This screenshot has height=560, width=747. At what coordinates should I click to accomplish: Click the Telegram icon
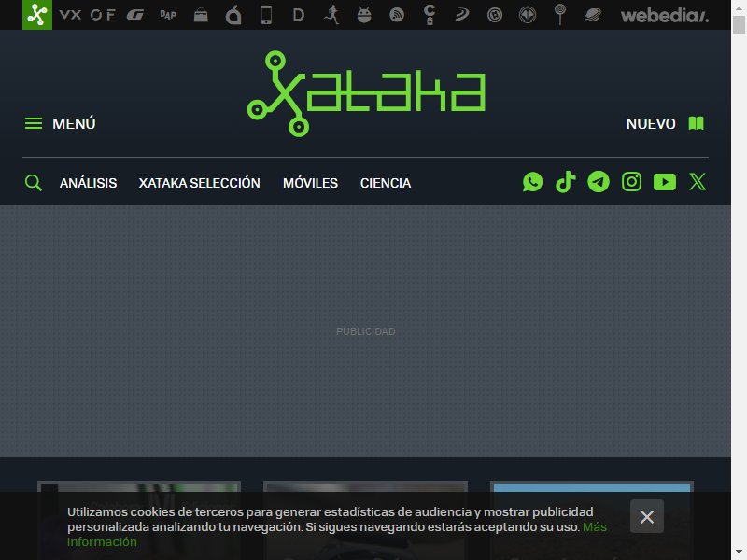click(599, 182)
